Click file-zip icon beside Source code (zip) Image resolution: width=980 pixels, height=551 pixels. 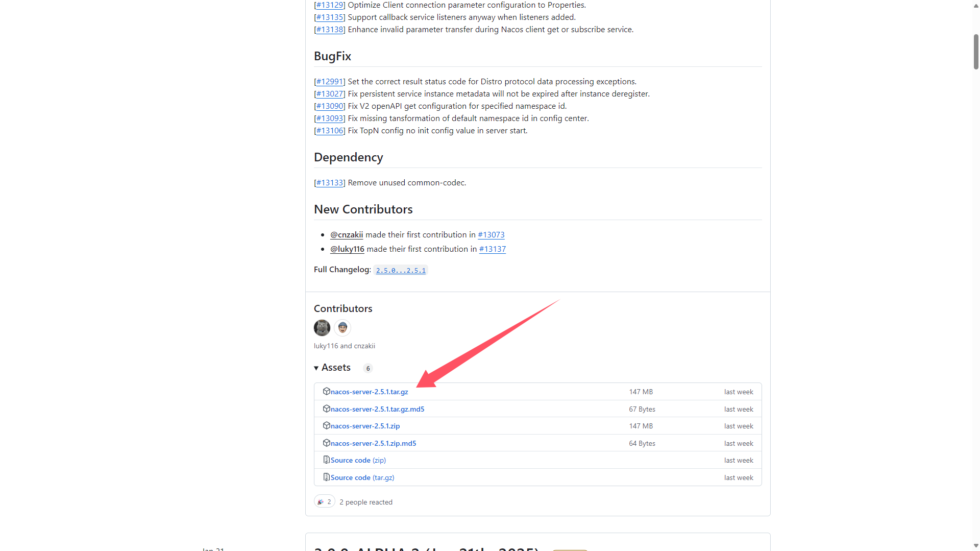point(326,460)
